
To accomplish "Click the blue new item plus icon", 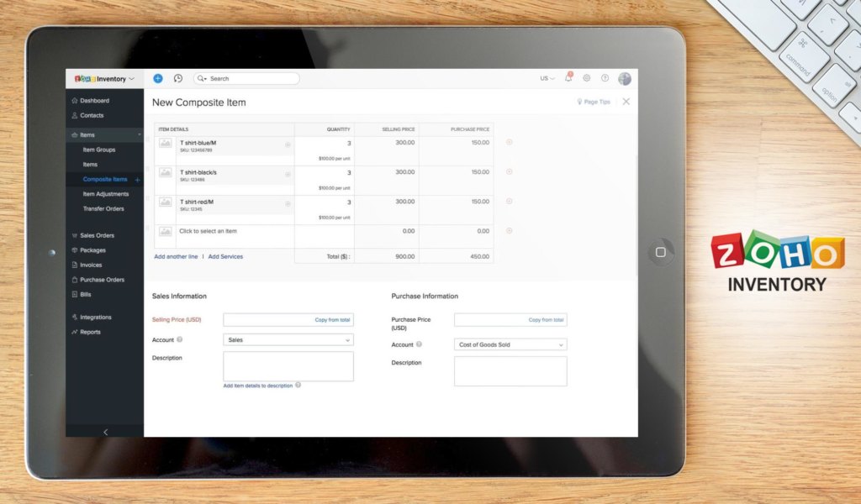I will click(x=157, y=78).
